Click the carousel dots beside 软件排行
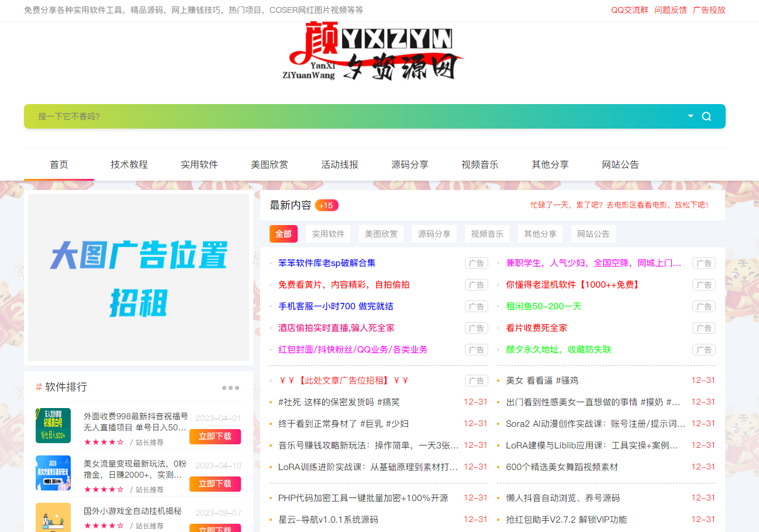 [230, 387]
